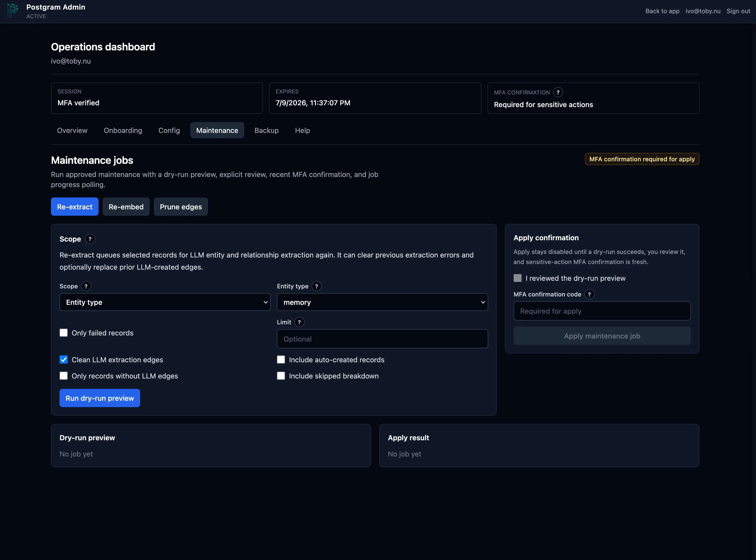This screenshot has width=756, height=560.
Task: Switch to the Onboarding tab
Action: [x=123, y=131]
